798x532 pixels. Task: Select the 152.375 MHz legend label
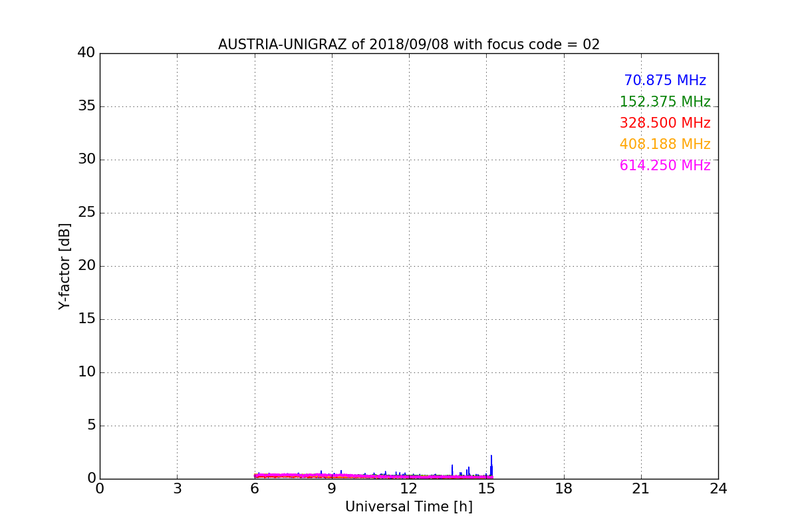pyautogui.click(x=665, y=102)
